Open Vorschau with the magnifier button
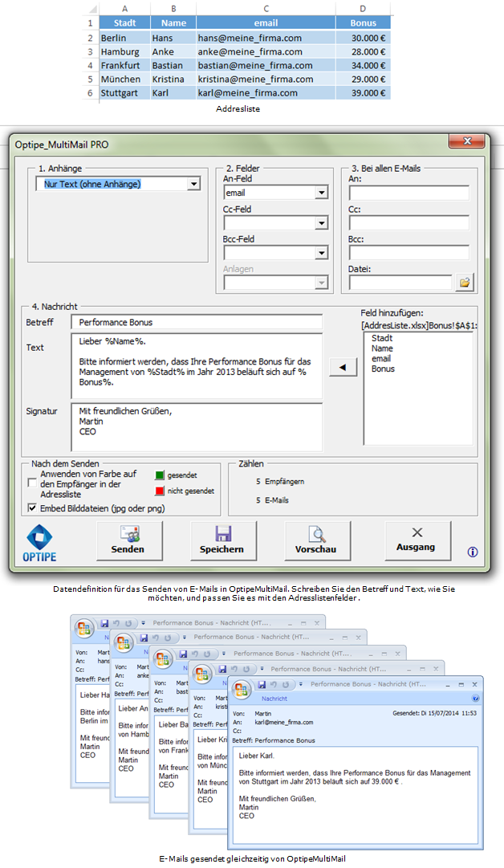This screenshot has height=868, width=504. click(x=317, y=540)
